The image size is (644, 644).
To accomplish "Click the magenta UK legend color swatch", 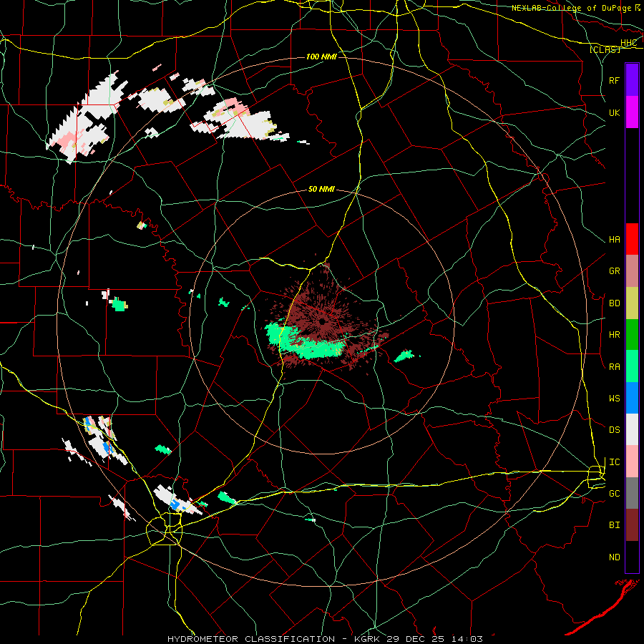I will click(x=632, y=112).
